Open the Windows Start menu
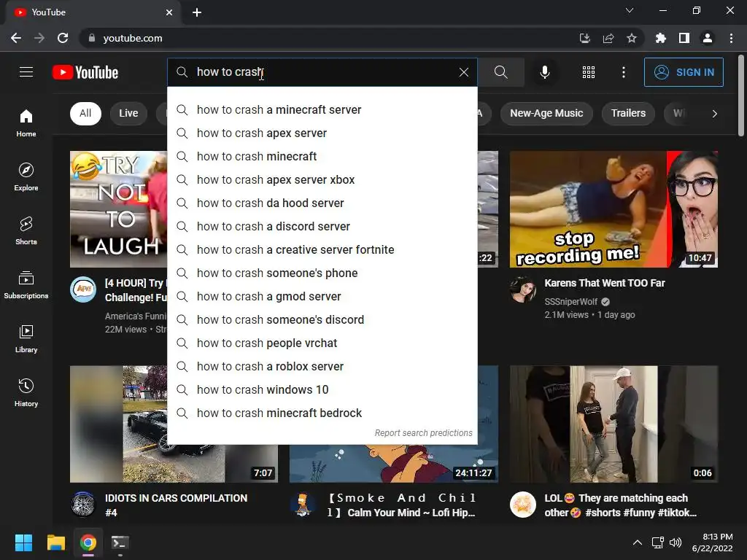 [23, 542]
